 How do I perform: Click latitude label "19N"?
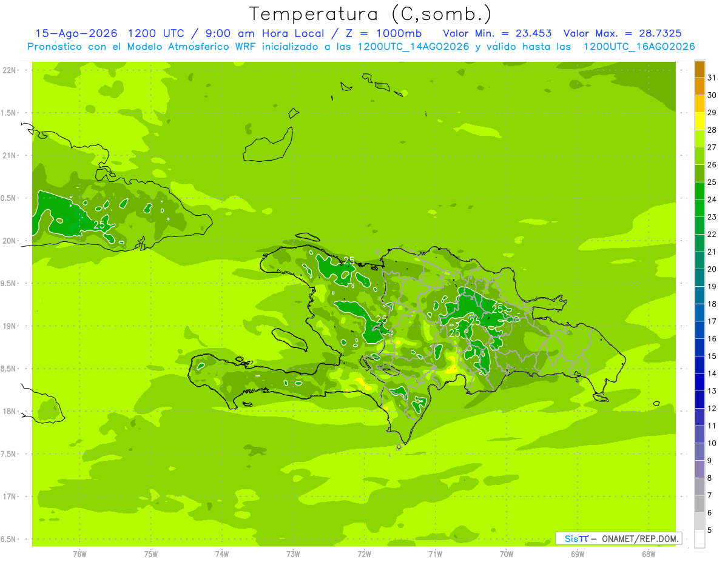[10, 326]
